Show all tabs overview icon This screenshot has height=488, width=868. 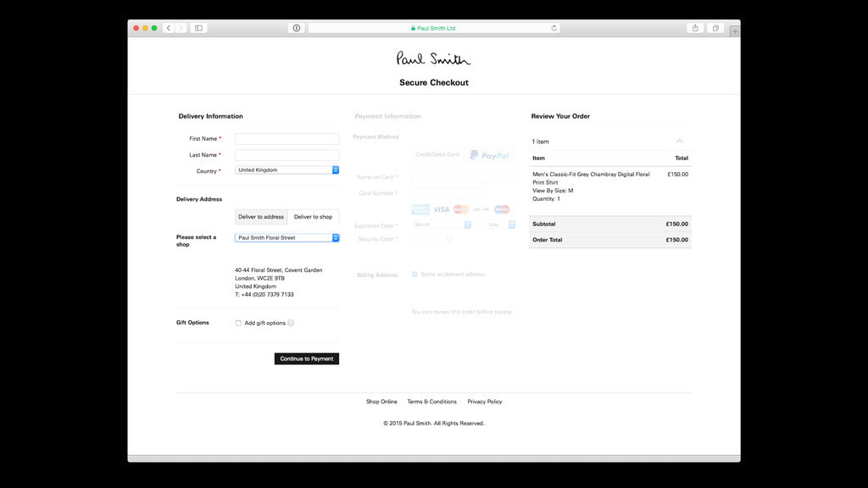point(715,28)
